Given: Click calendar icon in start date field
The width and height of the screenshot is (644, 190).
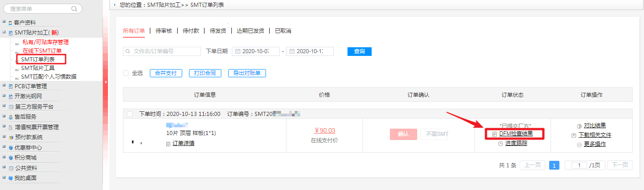Looking at the screenshot, I should pos(238,51).
